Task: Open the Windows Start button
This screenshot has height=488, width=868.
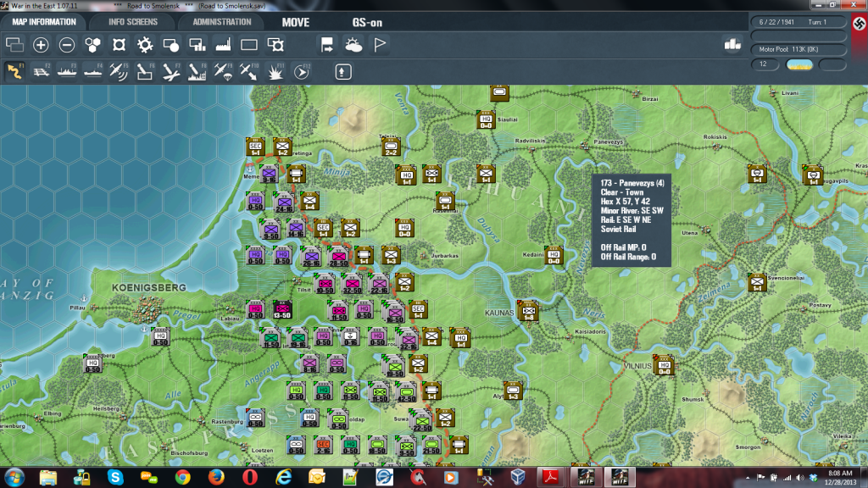Action: 14,477
